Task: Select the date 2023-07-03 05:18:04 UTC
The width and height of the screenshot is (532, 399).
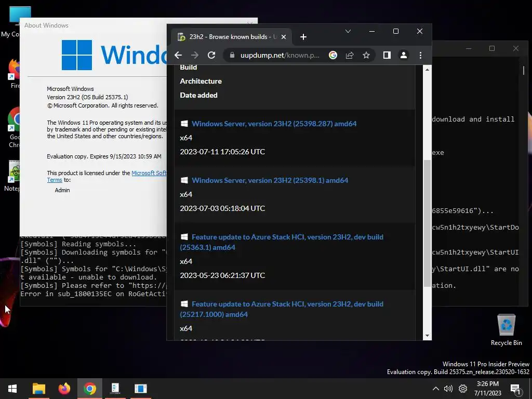Action: 222,208
